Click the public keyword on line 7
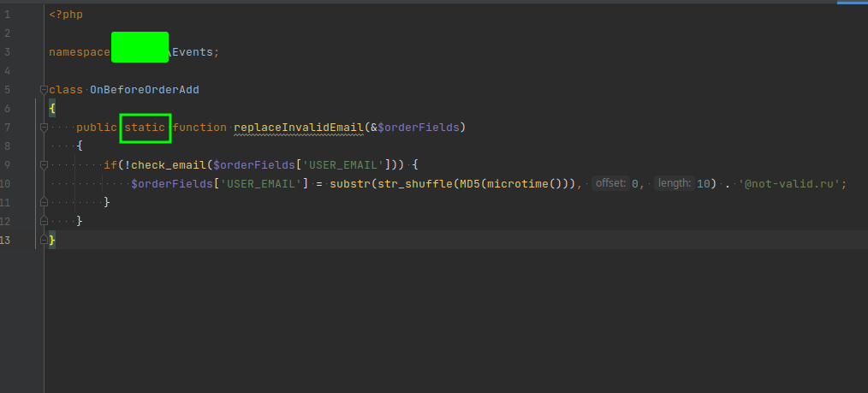The image size is (868, 393). 97,128
